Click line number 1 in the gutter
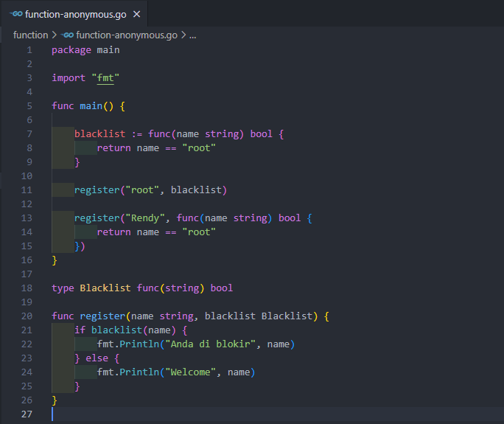504x424 pixels. click(x=29, y=50)
